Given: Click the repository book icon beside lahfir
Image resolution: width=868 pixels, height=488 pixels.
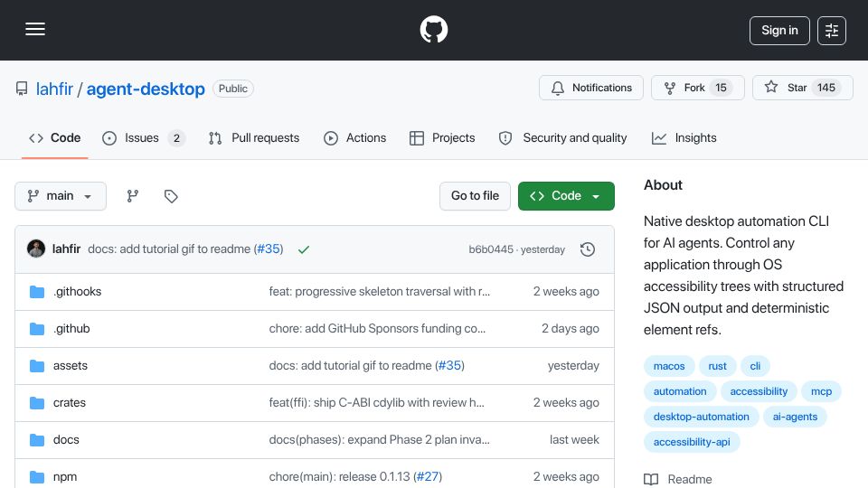Looking at the screenshot, I should [x=22, y=89].
